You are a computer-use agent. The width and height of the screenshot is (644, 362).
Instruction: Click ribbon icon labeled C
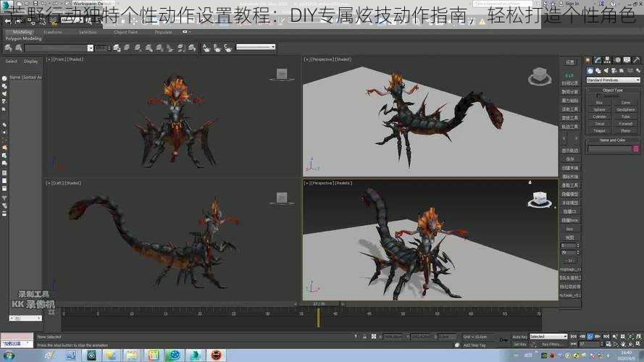pos(227,48)
